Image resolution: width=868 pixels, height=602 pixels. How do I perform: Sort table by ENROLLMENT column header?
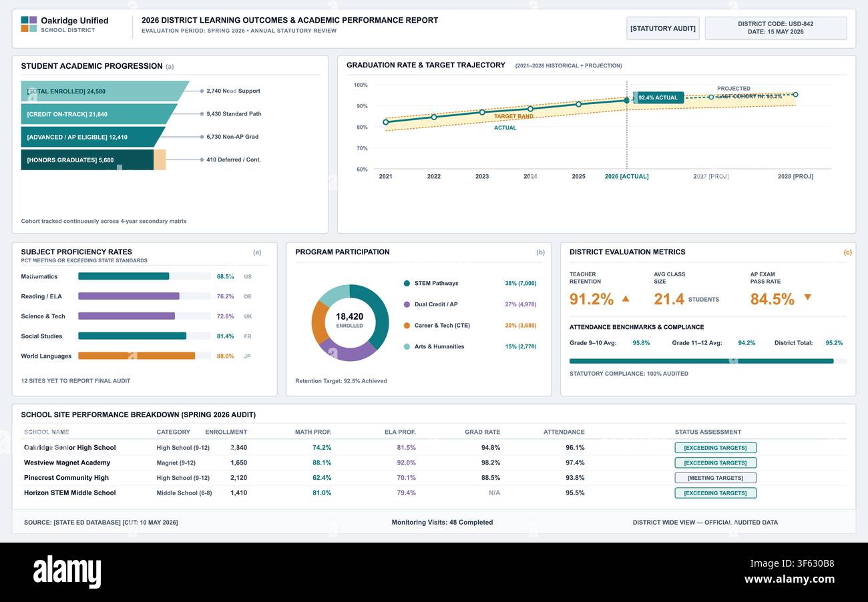coord(226,432)
